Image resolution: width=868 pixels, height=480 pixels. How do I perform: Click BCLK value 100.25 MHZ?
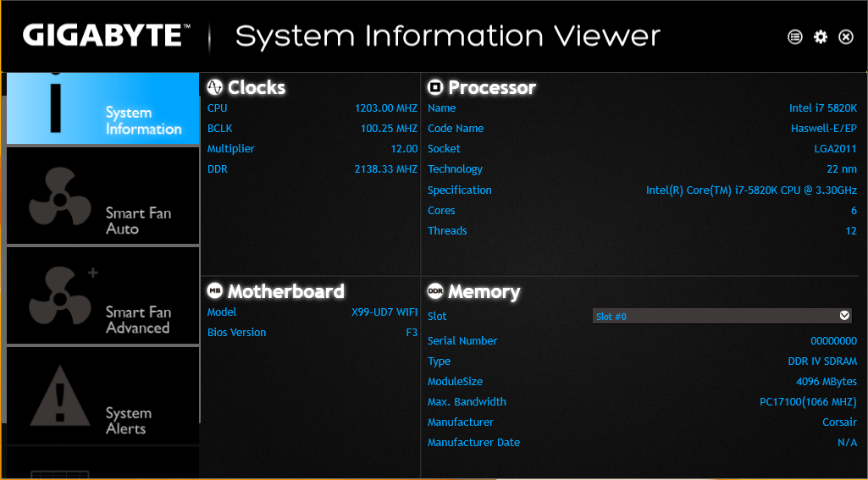click(x=389, y=129)
